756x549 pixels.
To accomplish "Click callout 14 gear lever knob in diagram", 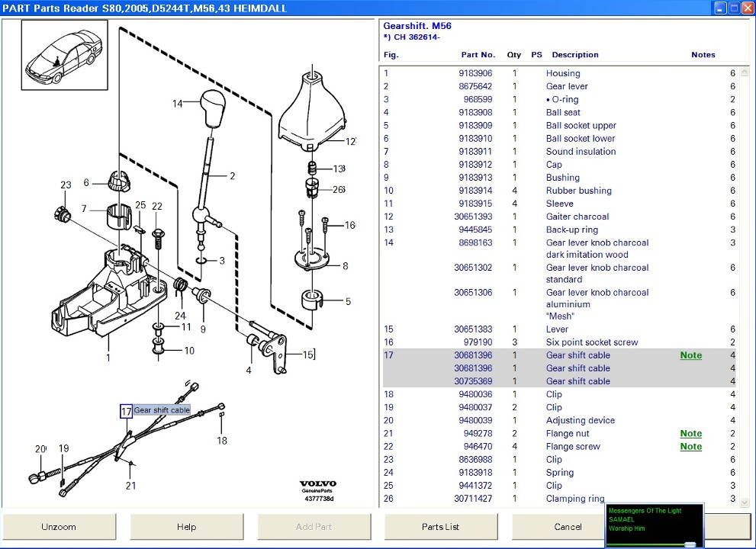I will [178, 103].
